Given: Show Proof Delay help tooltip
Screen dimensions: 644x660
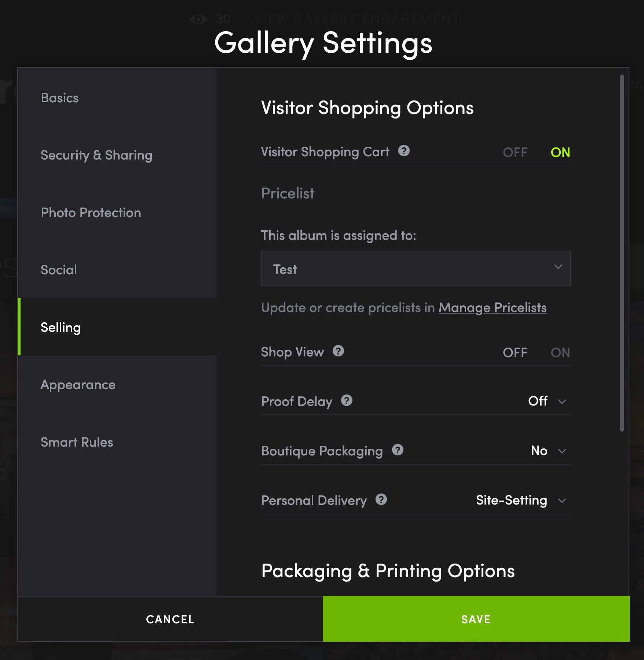Looking at the screenshot, I should click(x=347, y=400).
